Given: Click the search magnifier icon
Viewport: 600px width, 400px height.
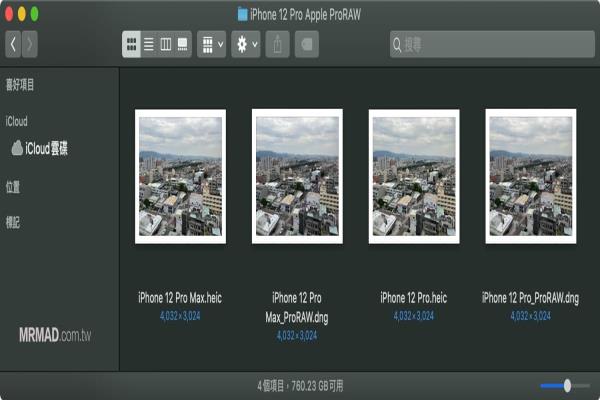Looking at the screenshot, I should click(x=397, y=45).
